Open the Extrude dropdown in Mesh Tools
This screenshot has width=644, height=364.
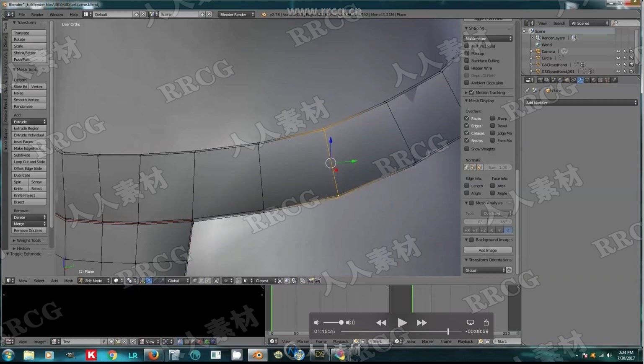point(29,121)
